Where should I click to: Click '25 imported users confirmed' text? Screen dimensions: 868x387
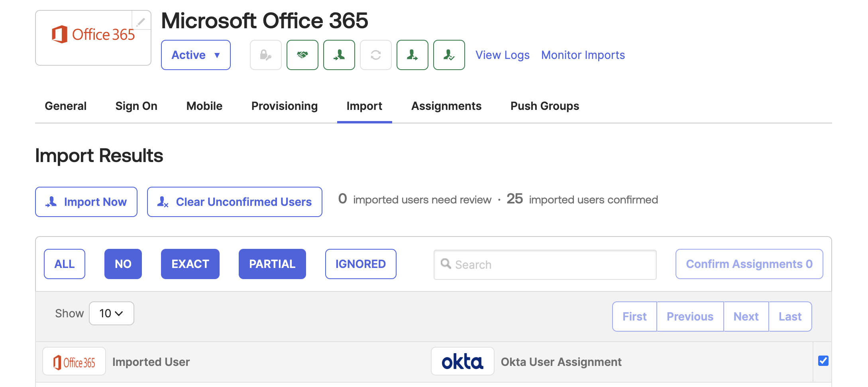click(582, 199)
